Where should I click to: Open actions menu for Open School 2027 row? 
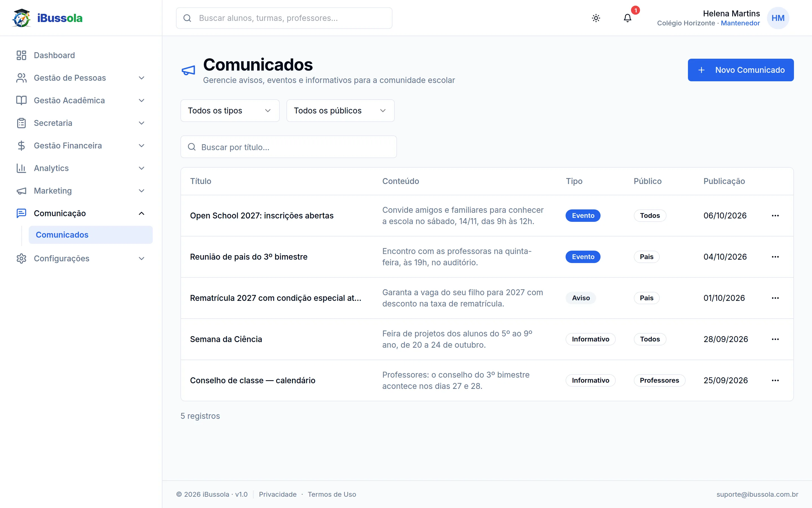775,216
